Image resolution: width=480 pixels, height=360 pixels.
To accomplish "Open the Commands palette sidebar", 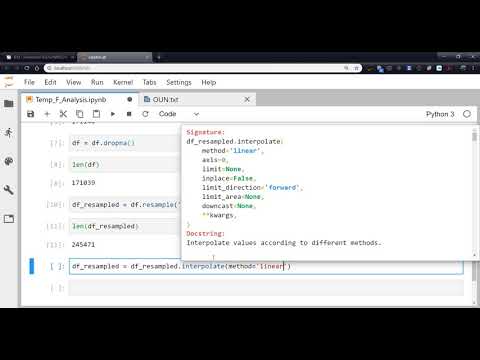I will click(x=9, y=161).
